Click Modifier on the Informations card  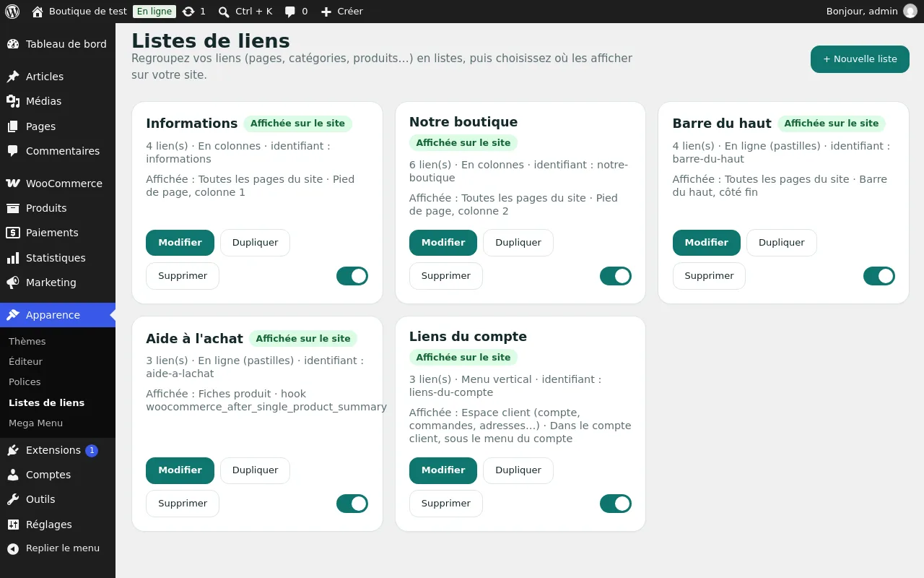pyautogui.click(x=180, y=243)
